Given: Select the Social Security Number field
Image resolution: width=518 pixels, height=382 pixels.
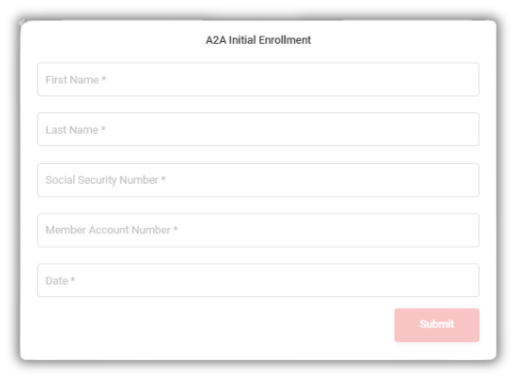Looking at the screenshot, I should tap(258, 180).
